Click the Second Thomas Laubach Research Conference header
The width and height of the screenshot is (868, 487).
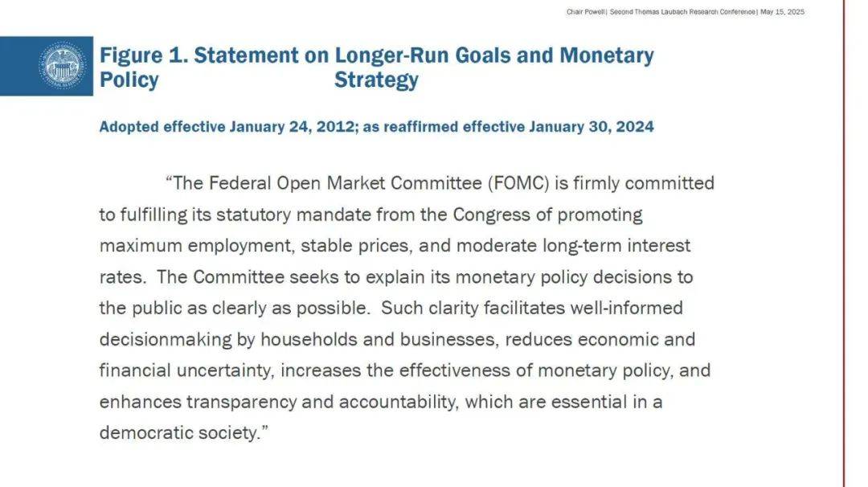point(682,11)
